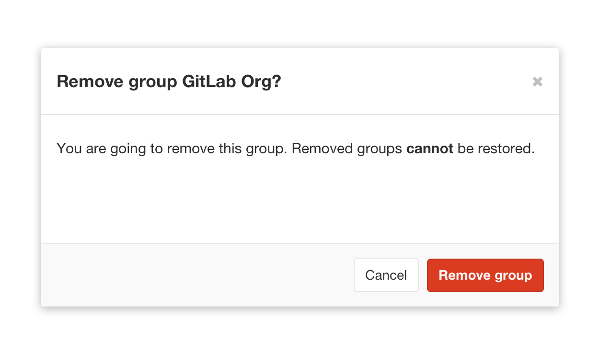The width and height of the screenshot is (600, 364).
Task: Click the Cancel button
Action: 386,275
